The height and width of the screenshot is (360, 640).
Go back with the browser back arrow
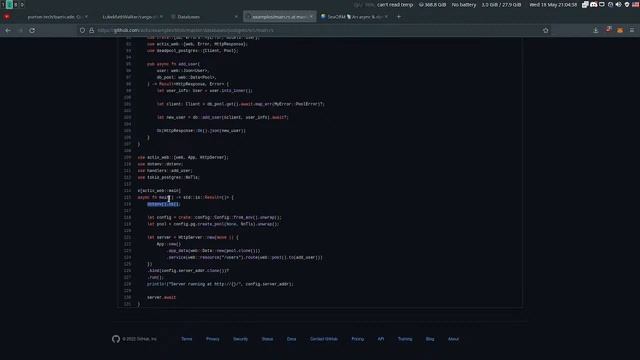pos(8,30)
